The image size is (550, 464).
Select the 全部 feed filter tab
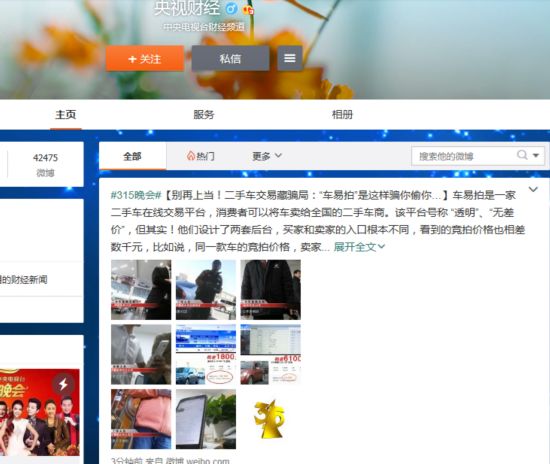click(132, 156)
